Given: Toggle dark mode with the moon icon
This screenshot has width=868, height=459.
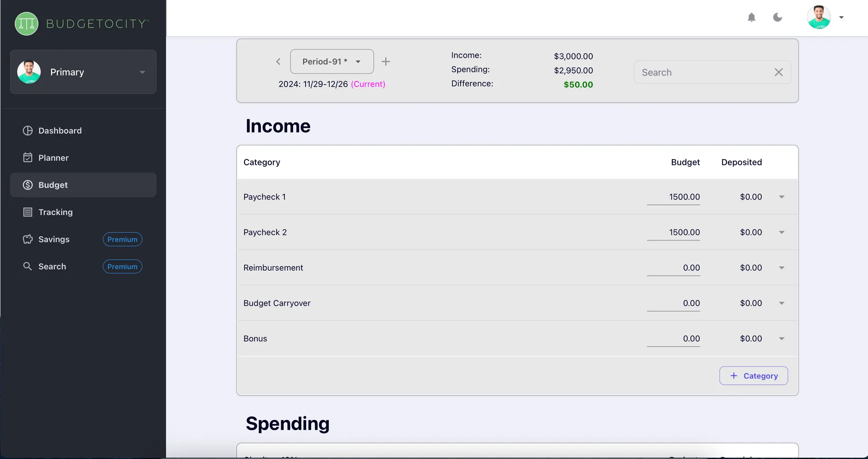Looking at the screenshot, I should pos(778,17).
